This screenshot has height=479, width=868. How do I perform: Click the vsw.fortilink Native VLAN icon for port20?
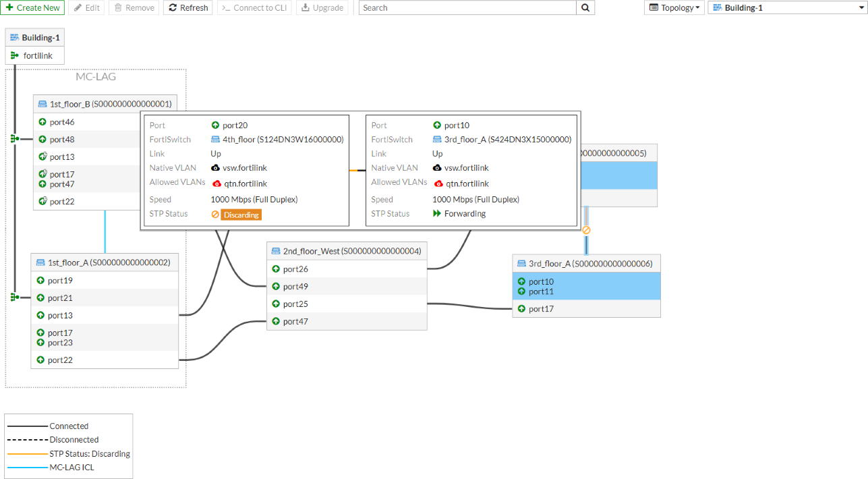216,167
